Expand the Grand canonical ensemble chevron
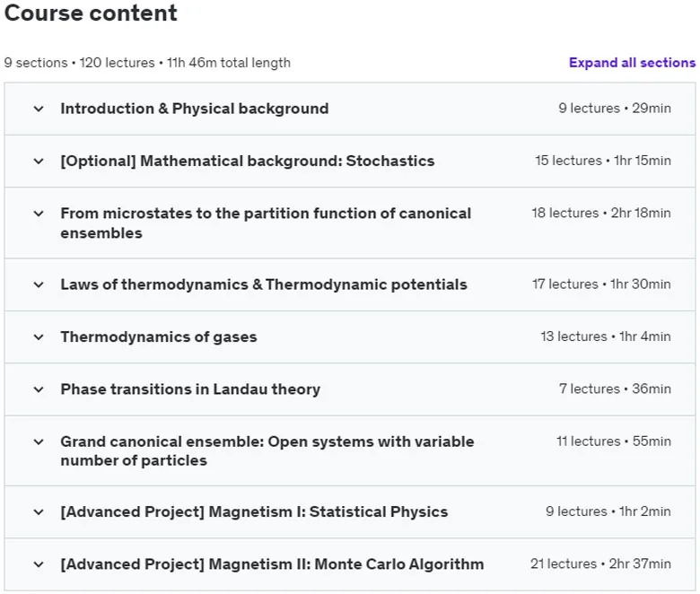The image size is (700, 594). (x=39, y=441)
